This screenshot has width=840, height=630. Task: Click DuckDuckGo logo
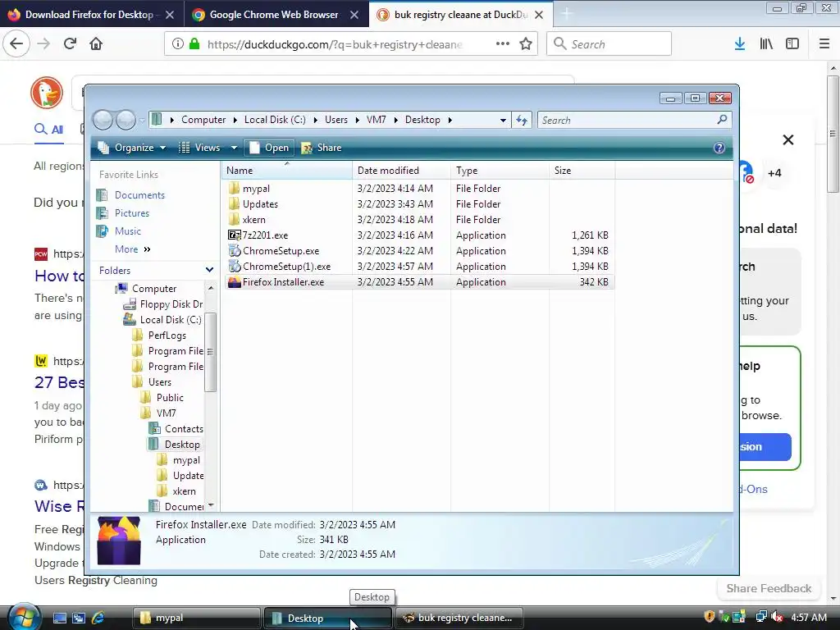pos(47,93)
